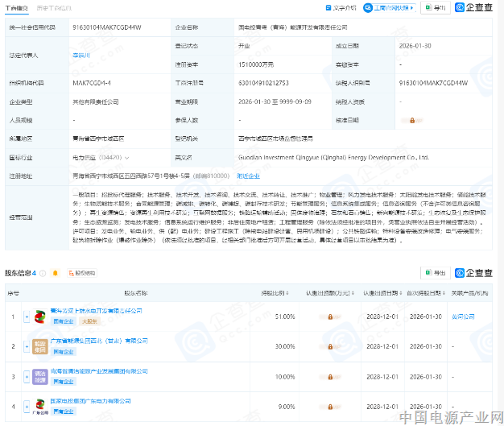This screenshot has height=426, width=504.
Task: Click the blue 工商官网快照 button
Action: coord(391,7)
